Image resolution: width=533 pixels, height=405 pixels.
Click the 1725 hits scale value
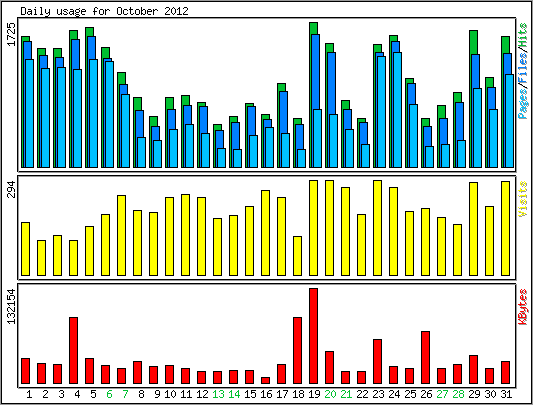click(x=12, y=34)
